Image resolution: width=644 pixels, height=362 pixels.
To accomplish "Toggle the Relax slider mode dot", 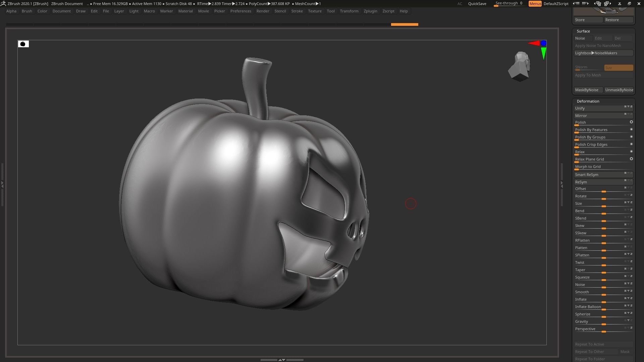I will pyautogui.click(x=631, y=152).
